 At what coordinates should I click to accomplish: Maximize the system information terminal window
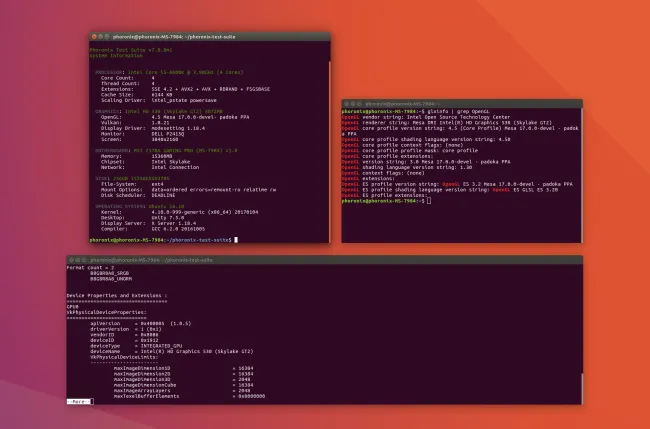107,37
